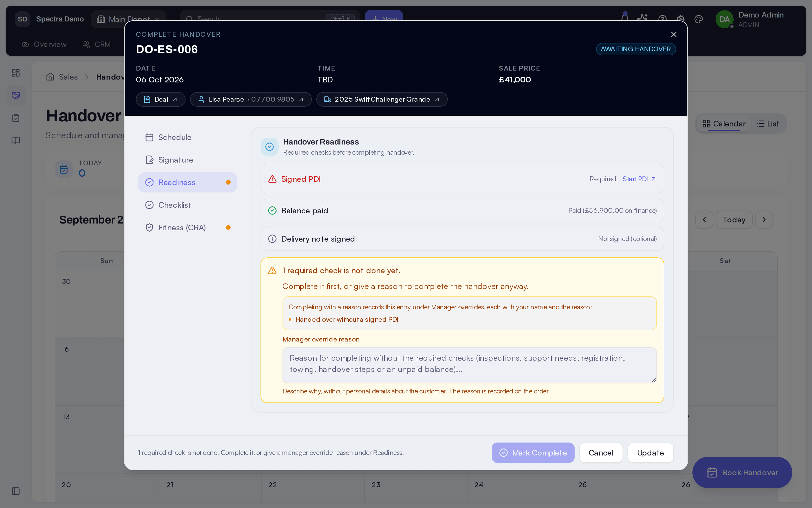Image resolution: width=812 pixels, height=508 pixels.
Task: Switch to the Schedule section
Action: (187, 137)
